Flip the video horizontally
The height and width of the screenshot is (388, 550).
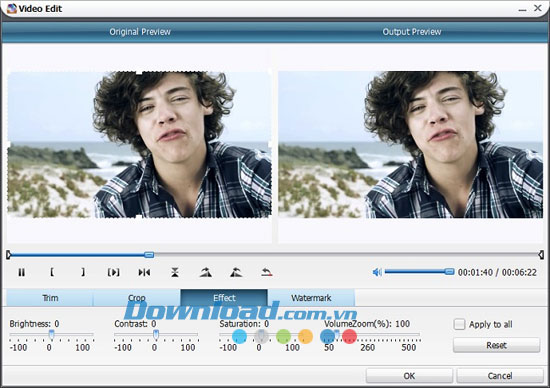(x=144, y=272)
